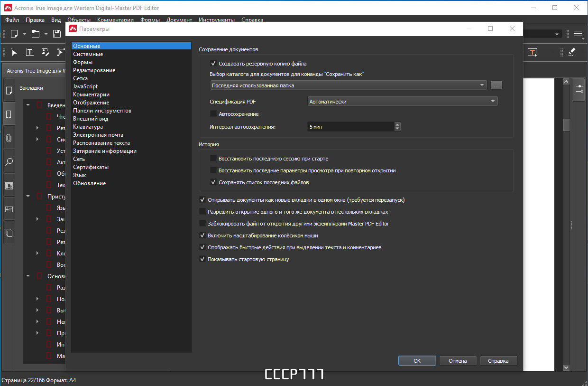Toggle Показывать стартовую страницу checkbox
Screen dimensions: 588x386
pyautogui.click(x=202, y=259)
